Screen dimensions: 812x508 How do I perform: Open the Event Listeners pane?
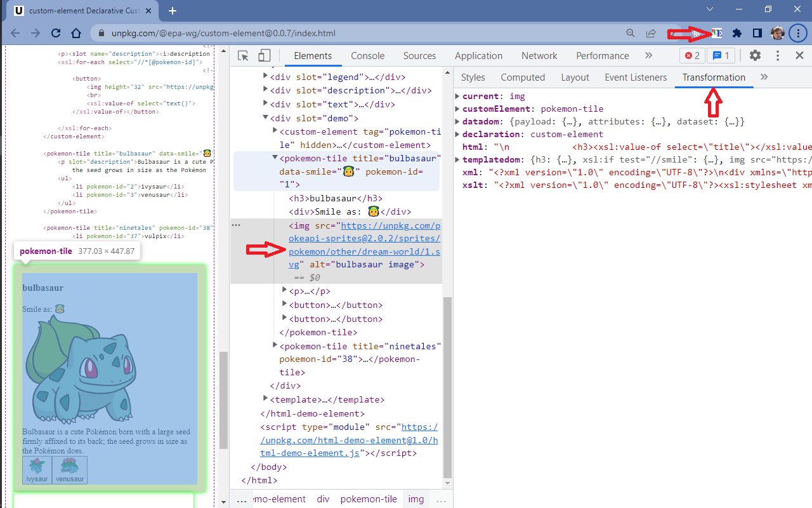[x=636, y=77]
